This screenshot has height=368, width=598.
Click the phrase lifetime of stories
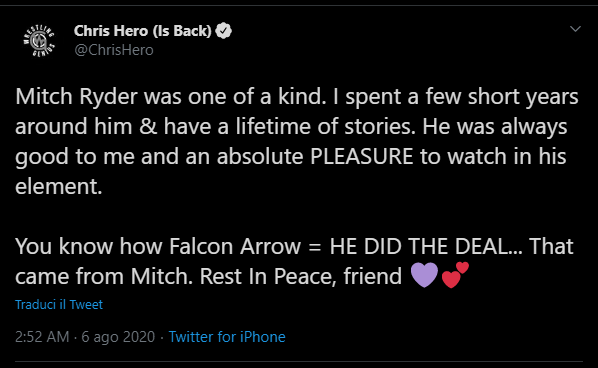[325, 127]
